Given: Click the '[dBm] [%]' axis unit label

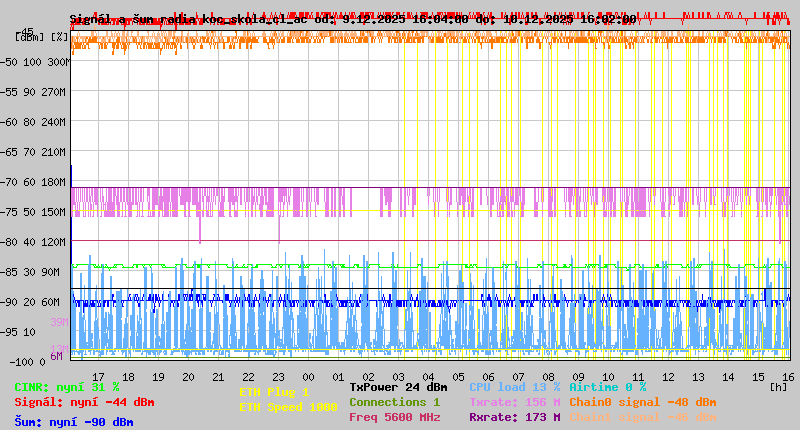Looking at the screenshot, I should click(41, 37).
